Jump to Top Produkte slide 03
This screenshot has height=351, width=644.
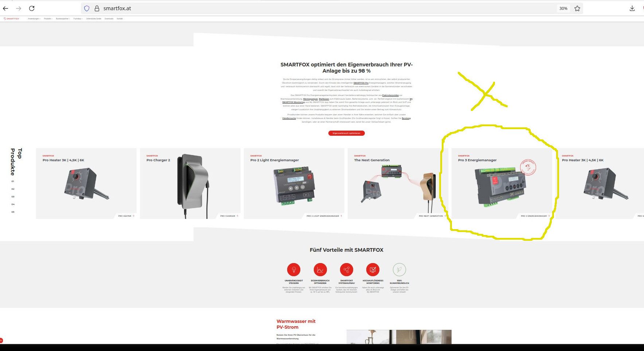pyautogui.click(x=13, y=197)
